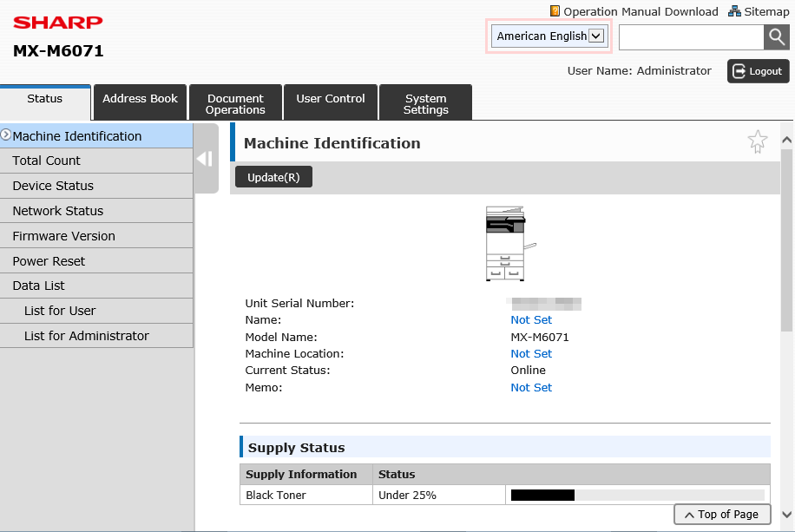The width and height of the screenshot is (795, 532).
Task: Collapse the left sidebar with arrow icon
Action: point(206,159)
